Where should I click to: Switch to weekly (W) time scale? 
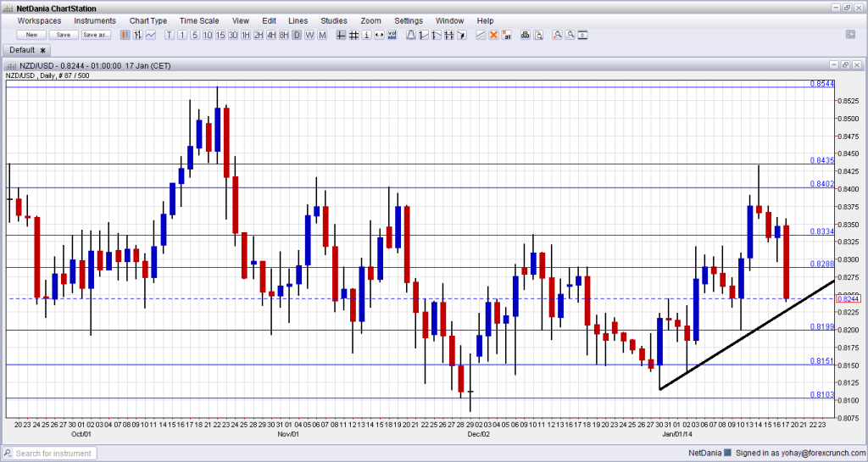309,35
